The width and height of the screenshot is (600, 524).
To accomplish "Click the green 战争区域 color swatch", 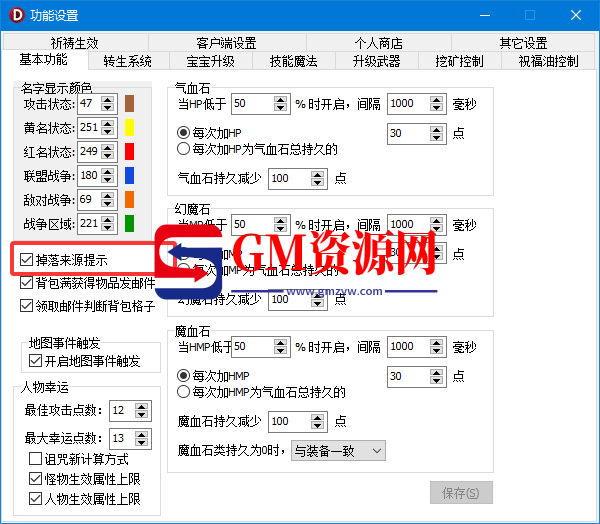I will point(130,223).
